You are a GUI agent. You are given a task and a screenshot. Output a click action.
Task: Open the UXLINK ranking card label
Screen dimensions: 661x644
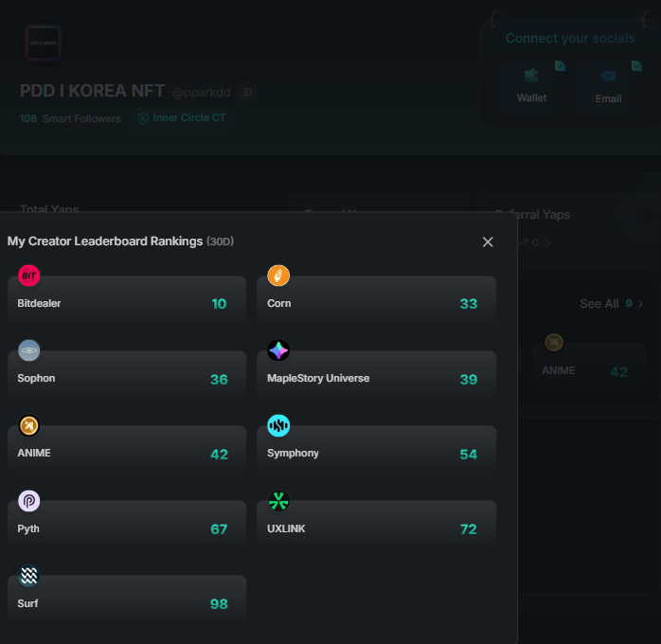tap(286, 528)
